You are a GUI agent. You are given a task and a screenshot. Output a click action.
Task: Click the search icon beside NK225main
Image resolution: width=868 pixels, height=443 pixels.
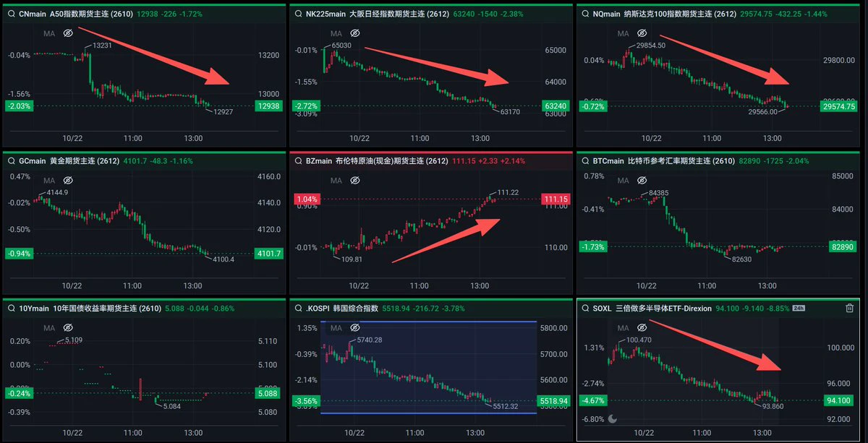pyautogui.click(x=297, y=13)
